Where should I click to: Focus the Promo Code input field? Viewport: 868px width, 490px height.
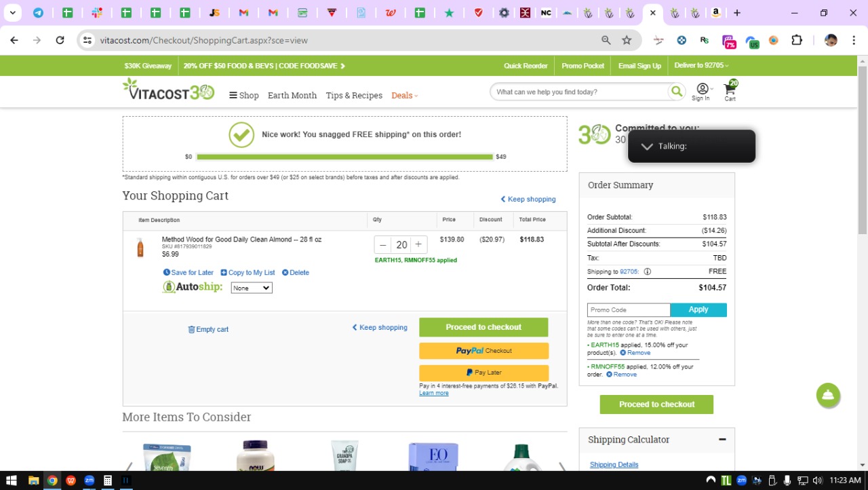coord(629,309)
